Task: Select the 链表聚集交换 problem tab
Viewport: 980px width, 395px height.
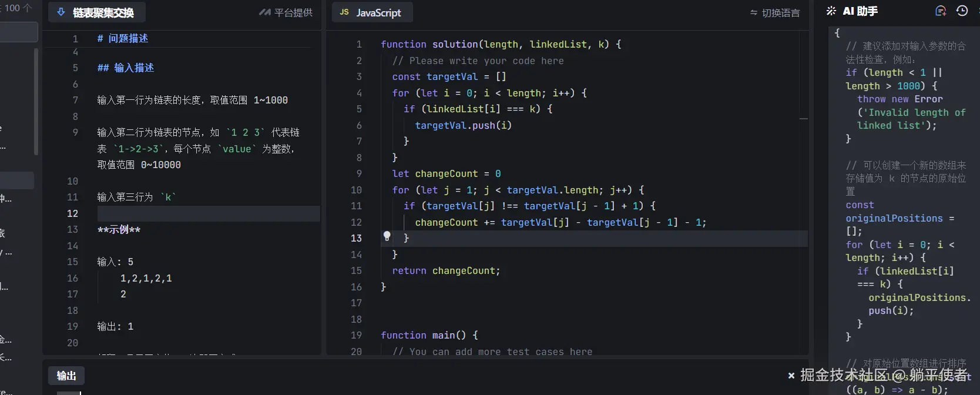Action: coord(103,12)
